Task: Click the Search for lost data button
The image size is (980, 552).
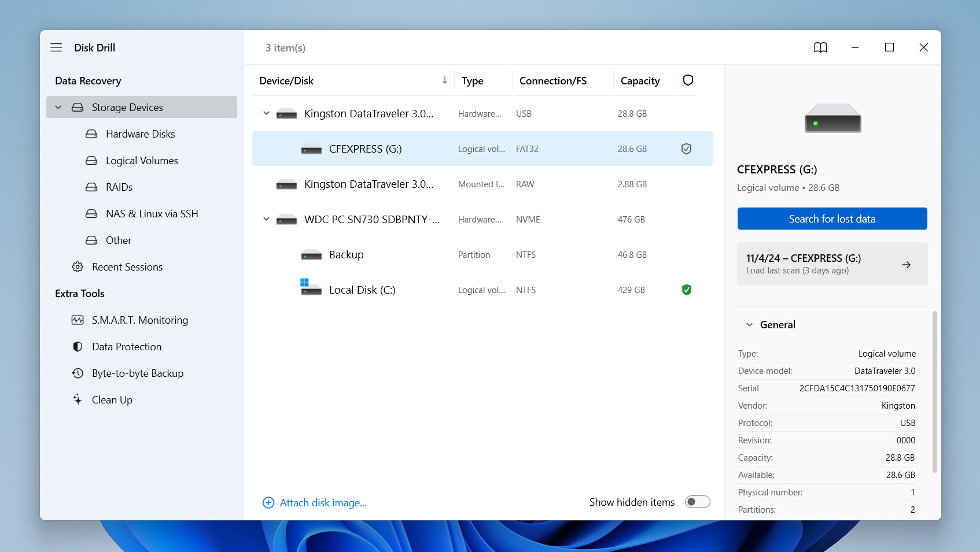Action: pyautogui.click(x=832, y=218)
